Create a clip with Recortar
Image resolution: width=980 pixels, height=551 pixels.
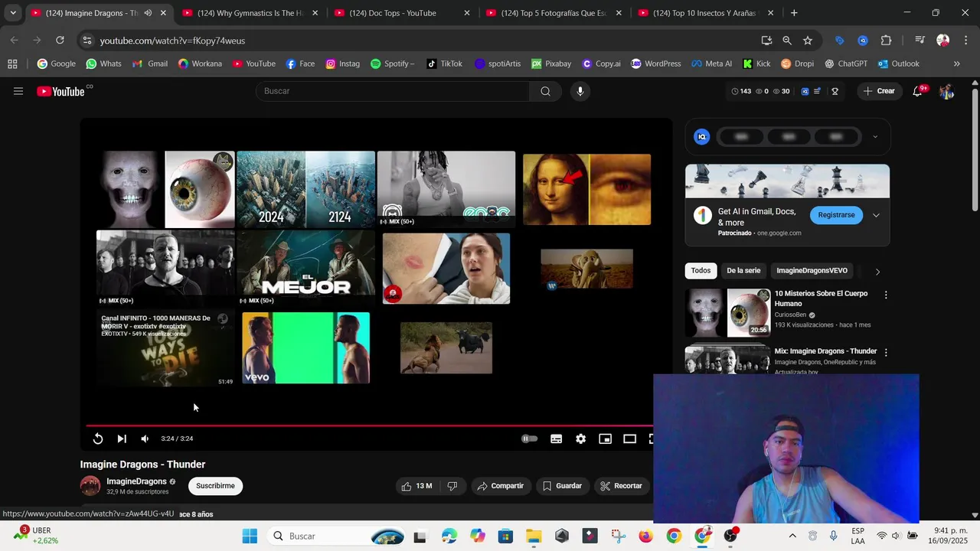pos(621,486)
